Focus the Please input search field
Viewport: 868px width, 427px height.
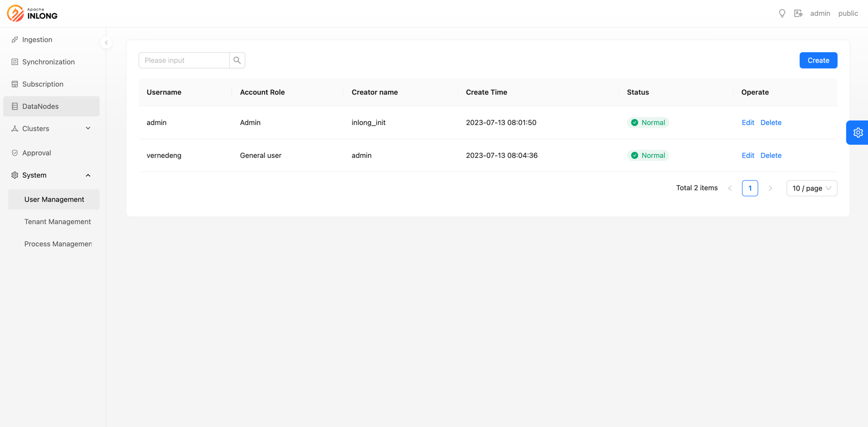(184, 60)
